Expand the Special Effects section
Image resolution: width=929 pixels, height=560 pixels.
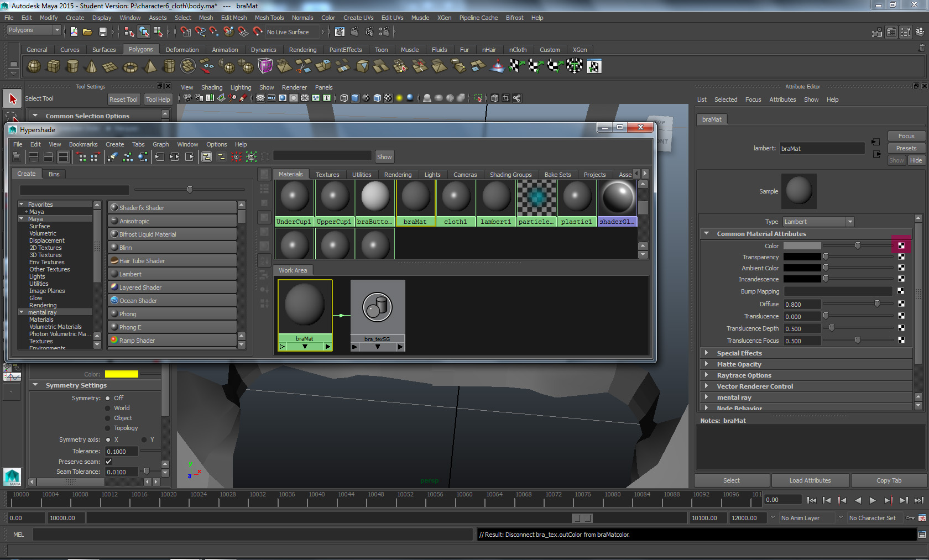[707, 353]
